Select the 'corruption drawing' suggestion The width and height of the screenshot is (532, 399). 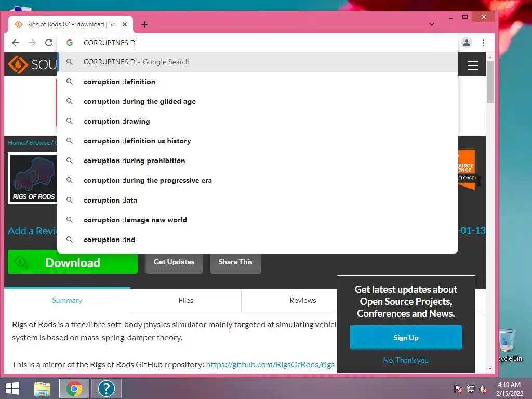(x=258, y=121)
